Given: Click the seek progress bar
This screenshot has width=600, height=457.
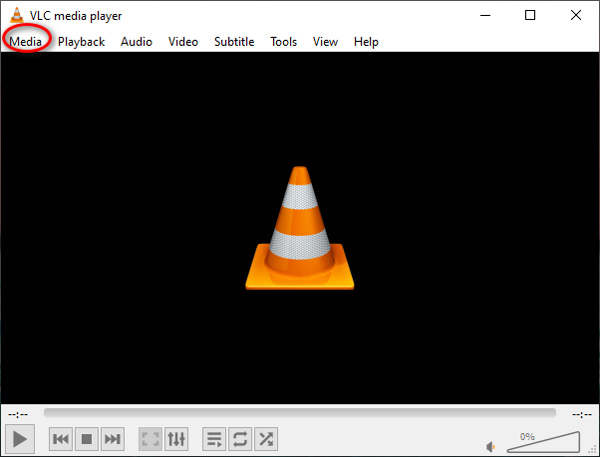Looking at the screenshot, I should coord(300,413).
